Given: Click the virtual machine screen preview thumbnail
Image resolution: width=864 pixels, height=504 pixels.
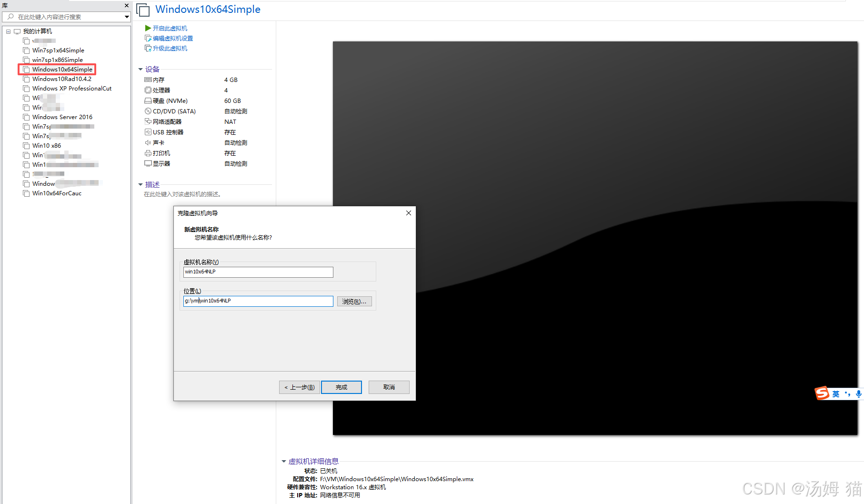Looking at the screenshot, I should (x=595, y=238).
